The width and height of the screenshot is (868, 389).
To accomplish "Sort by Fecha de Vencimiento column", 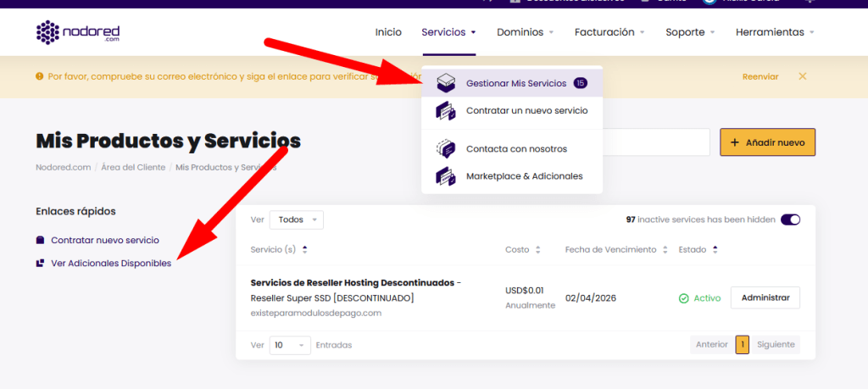I will tap(616, 249).
